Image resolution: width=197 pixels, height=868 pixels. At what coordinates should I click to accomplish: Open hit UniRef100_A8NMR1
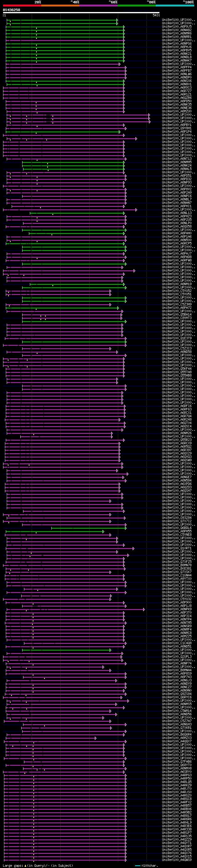coord(177,37)
